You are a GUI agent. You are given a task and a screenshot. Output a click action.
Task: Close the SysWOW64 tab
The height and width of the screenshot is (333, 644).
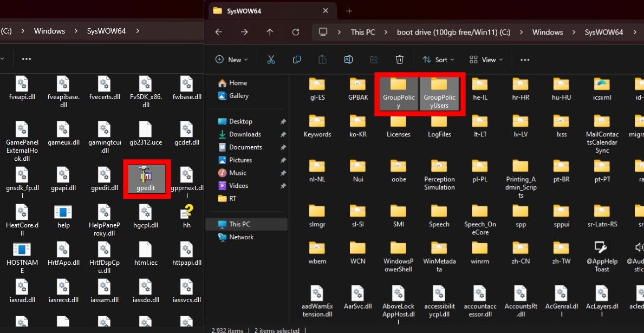pyautogui.click(x=326, y=11)
